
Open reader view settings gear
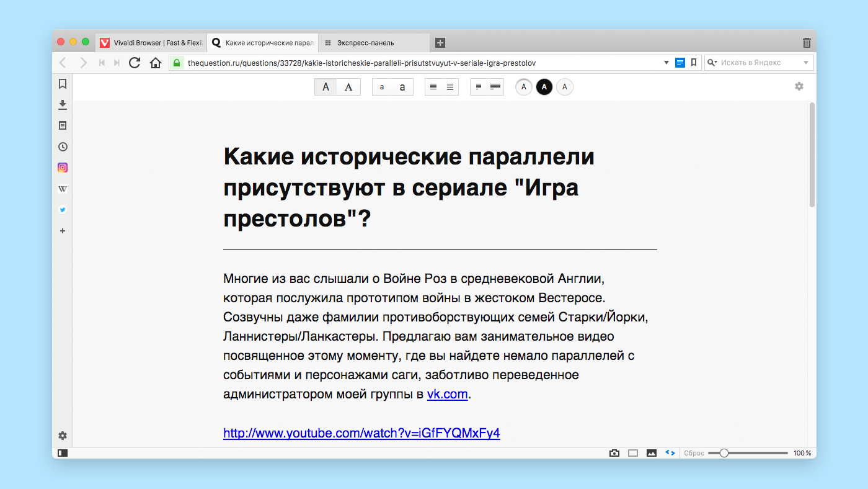click(x=799, y=87)
